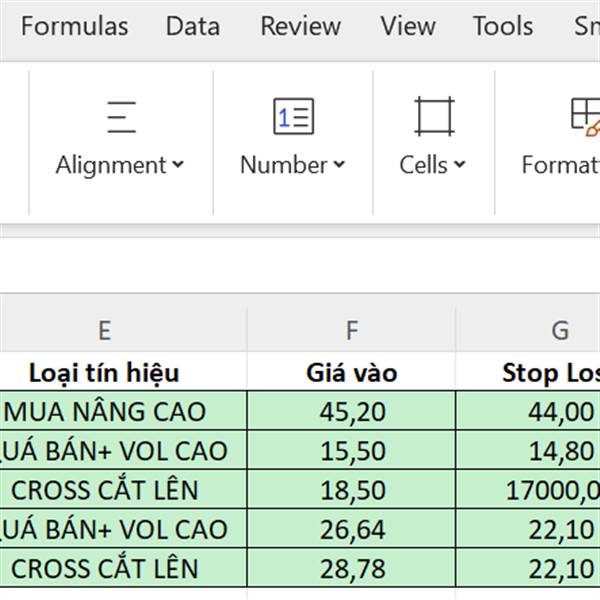The height and width of the screenshot is (600, 600).
Task: Expand the Alignment dropdown
Action: point(120,165)
